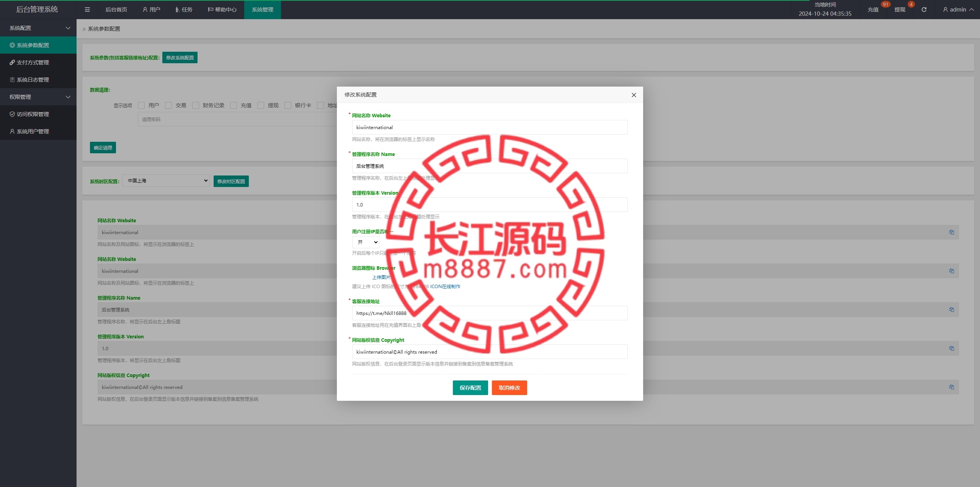Select the 系统管理 top navigation tab
The image size is (980, 487).
click(263, 10)
